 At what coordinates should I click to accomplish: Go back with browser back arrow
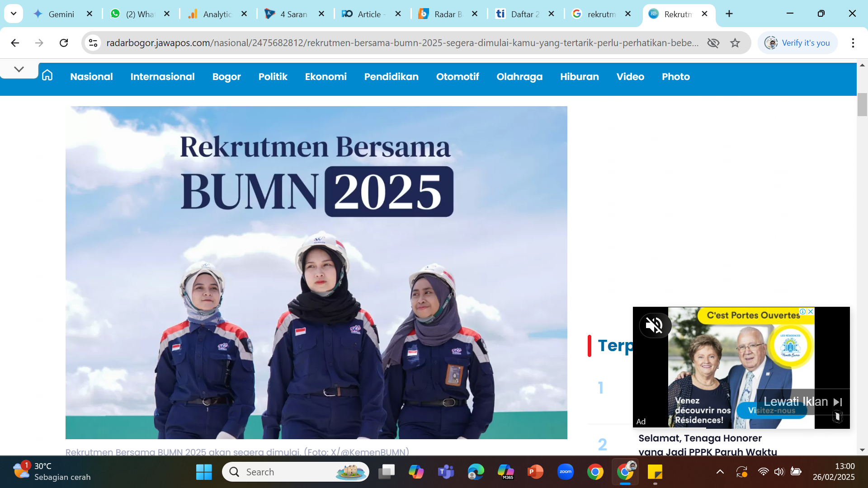tap(15, 43)
